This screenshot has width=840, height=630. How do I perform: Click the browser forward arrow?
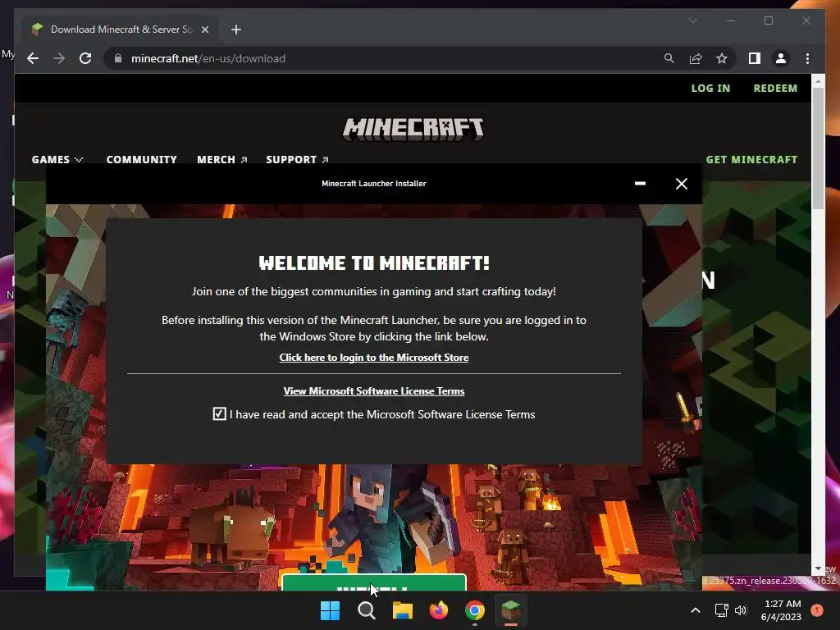pos(59,58)
